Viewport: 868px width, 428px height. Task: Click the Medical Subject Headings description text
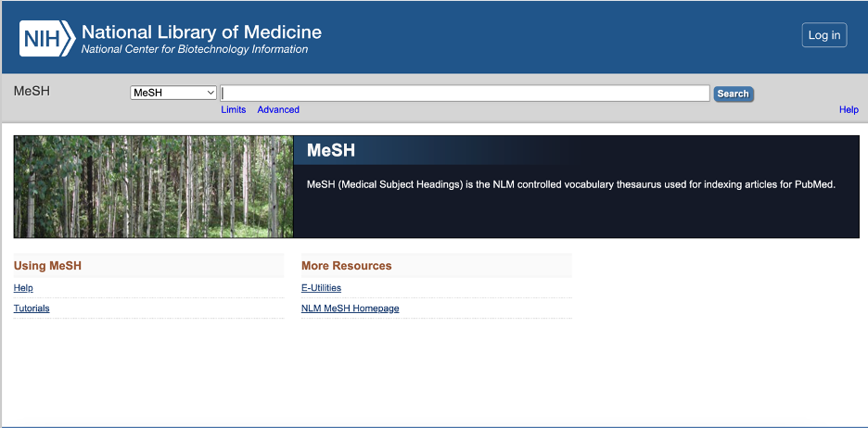point(570,184)
